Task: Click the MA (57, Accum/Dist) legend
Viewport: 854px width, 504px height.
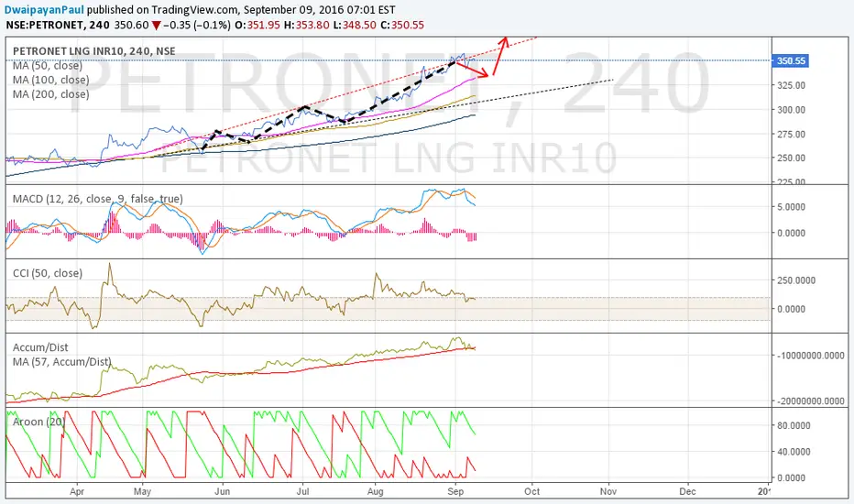Action: (x=61, y=362)
